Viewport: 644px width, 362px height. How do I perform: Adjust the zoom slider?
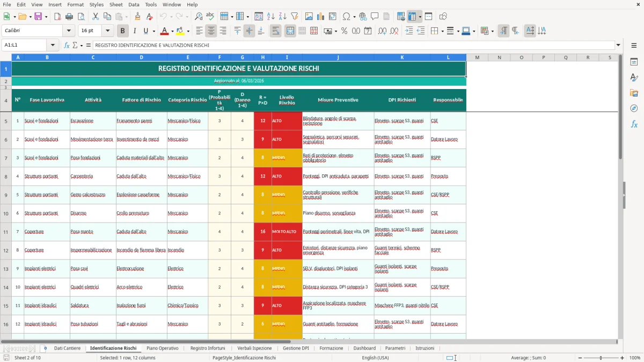pyautogui.click(x=601, y=358)
